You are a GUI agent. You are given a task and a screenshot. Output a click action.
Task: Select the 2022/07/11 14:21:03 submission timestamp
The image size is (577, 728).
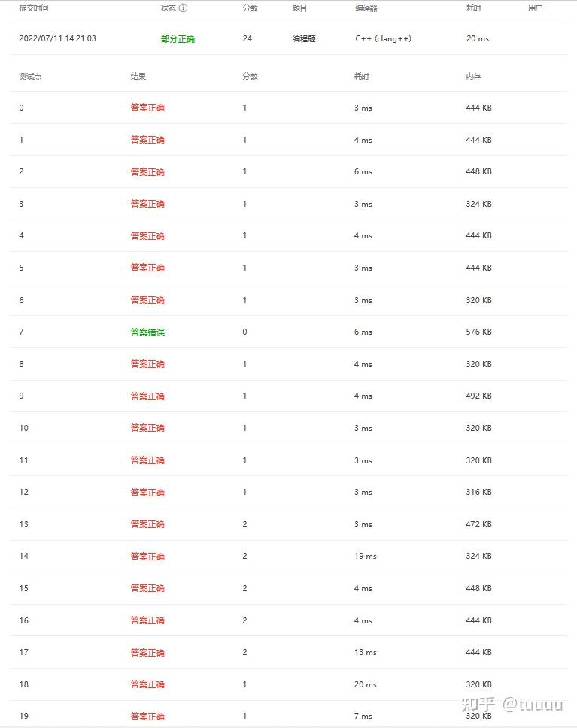(58, 38)
